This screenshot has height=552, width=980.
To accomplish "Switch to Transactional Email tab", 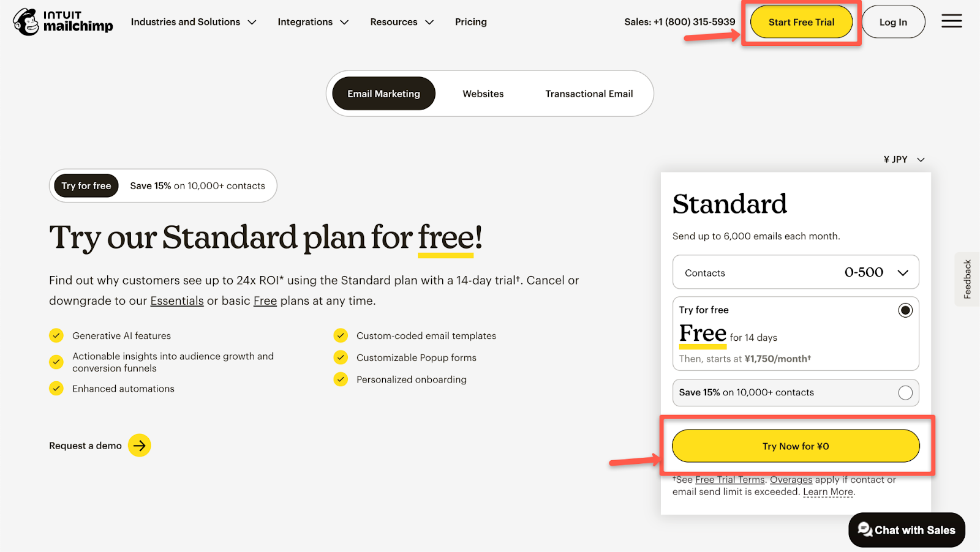I will coord(589,94).
